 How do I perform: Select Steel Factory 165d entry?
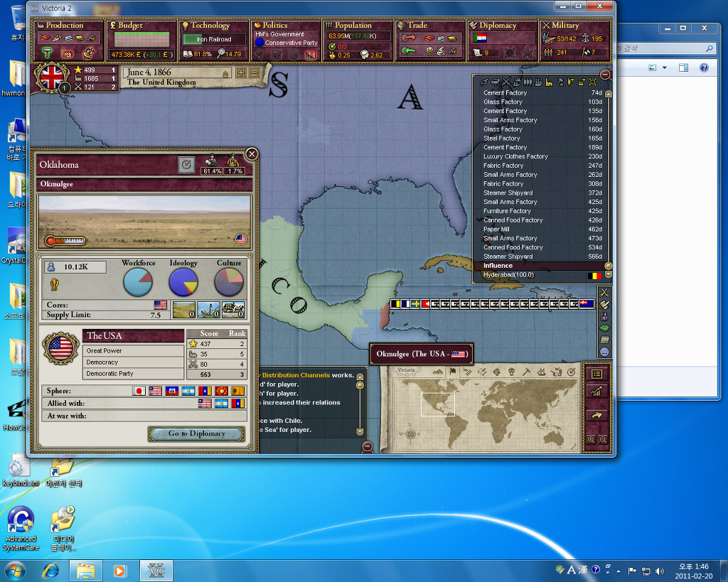(x=542, y=139)
